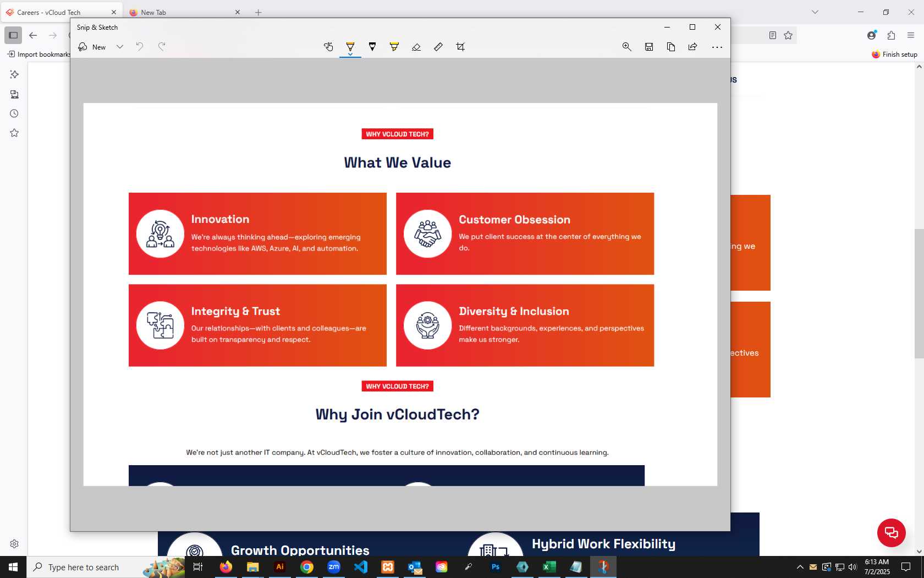Open Bookmarks star in the Firefox sidebar
The width and height of the screenshot is (924, 578).
click(x=14, y=133)
